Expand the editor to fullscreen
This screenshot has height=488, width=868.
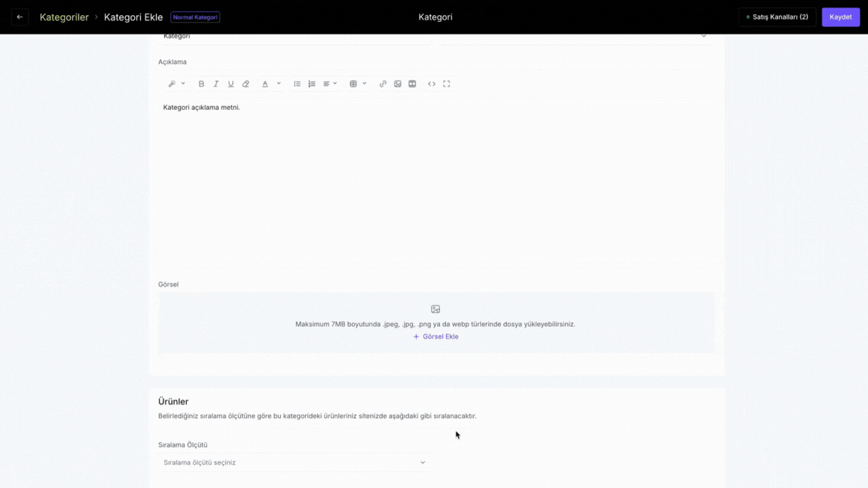click(447, 84)
